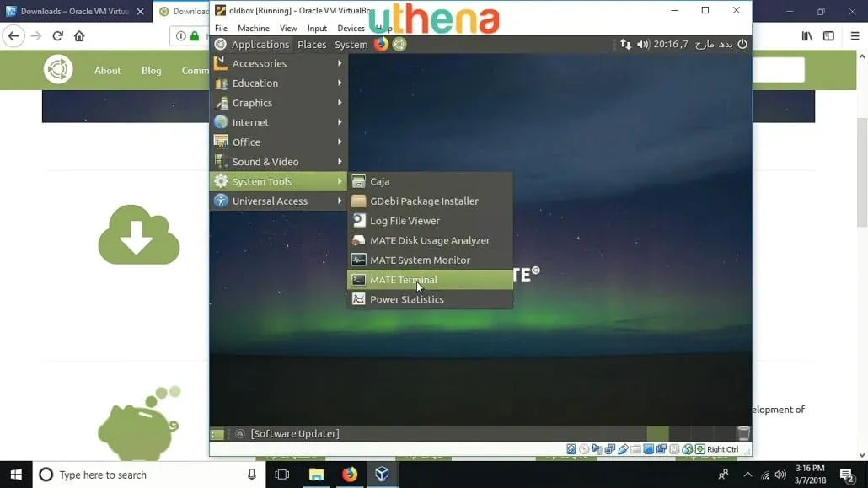868x488 pixels.
Task: Expand the Graphics submenu arrow
Action: pyautogui.click(x=340, y=103)
